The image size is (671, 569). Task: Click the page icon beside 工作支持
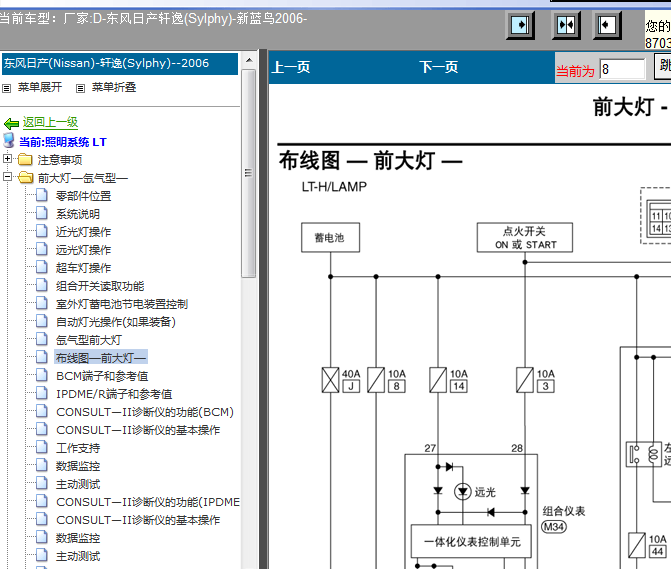tap(42, 447)
